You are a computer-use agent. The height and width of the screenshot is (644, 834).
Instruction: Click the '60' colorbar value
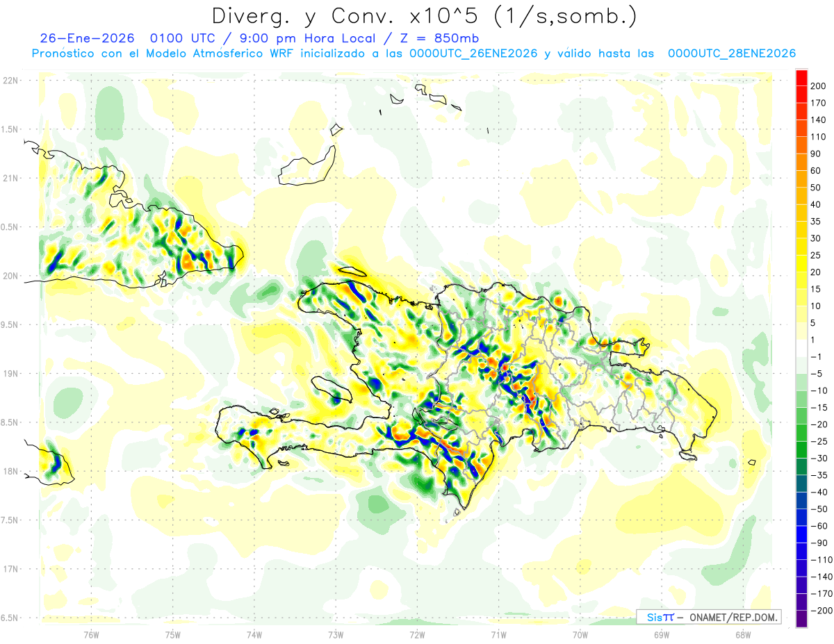(x=816, y=170)
